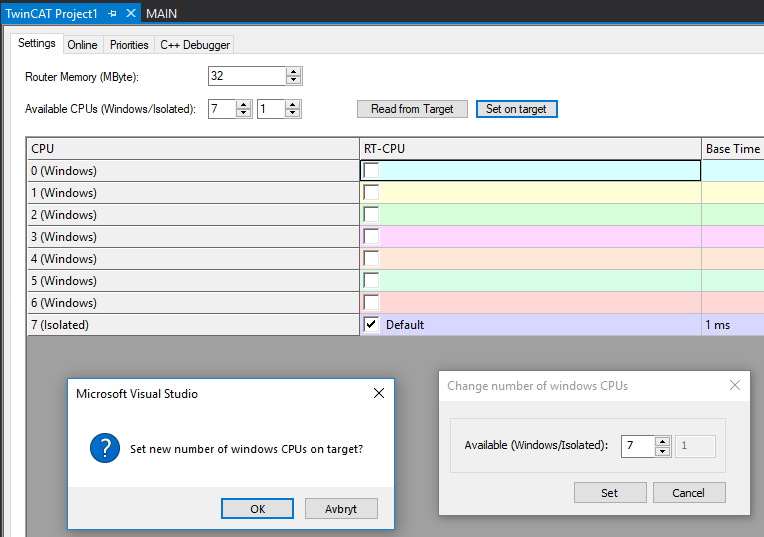Click Set on target button
The width and height of the screenshot is (764, 537).
tap(516, 109)
